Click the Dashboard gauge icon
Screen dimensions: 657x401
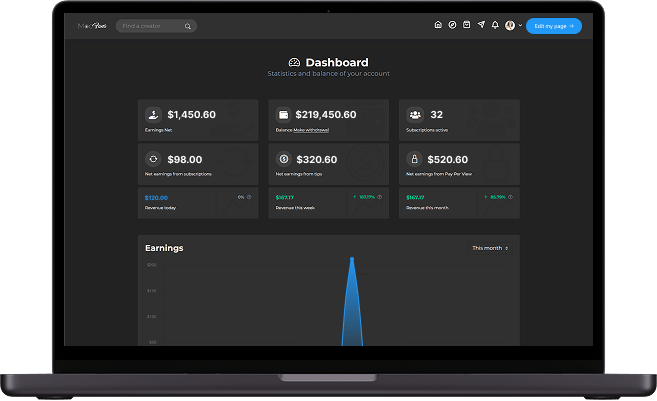pos(294,62)
